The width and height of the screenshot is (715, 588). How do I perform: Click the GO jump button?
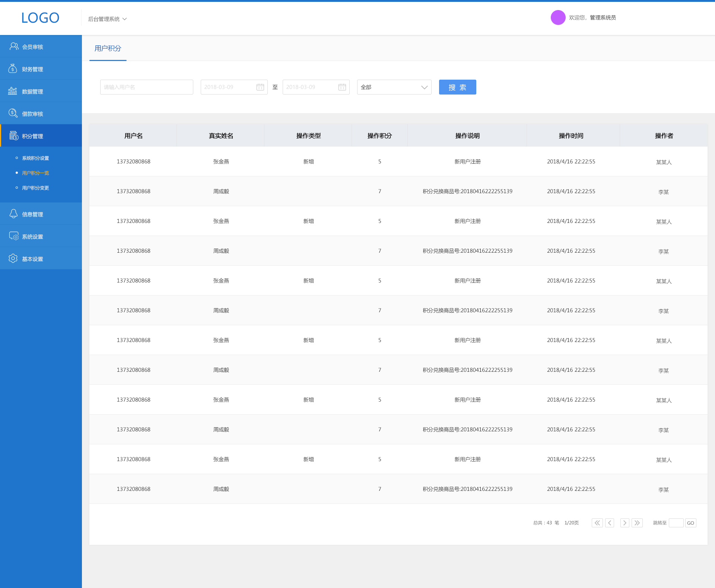coord(690,523)
